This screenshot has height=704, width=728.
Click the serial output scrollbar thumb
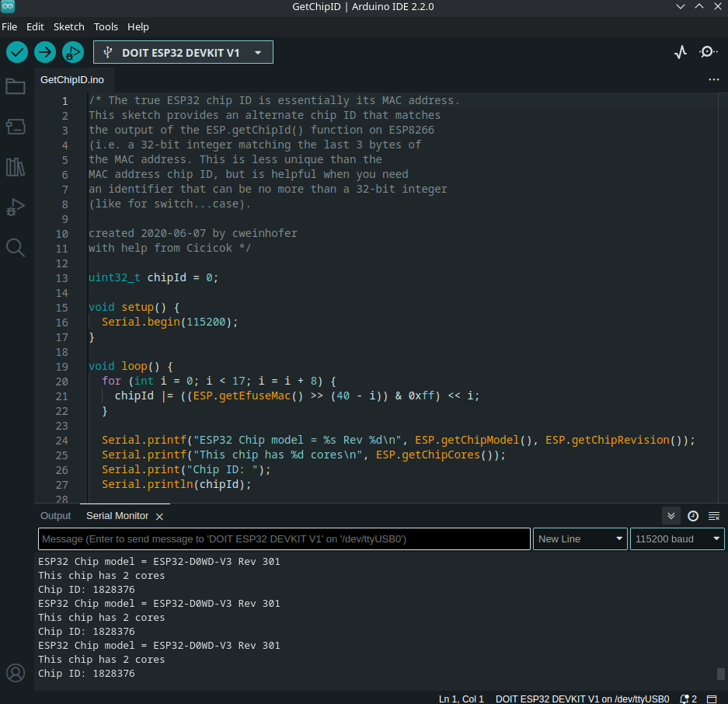click(x=720, y=674)
